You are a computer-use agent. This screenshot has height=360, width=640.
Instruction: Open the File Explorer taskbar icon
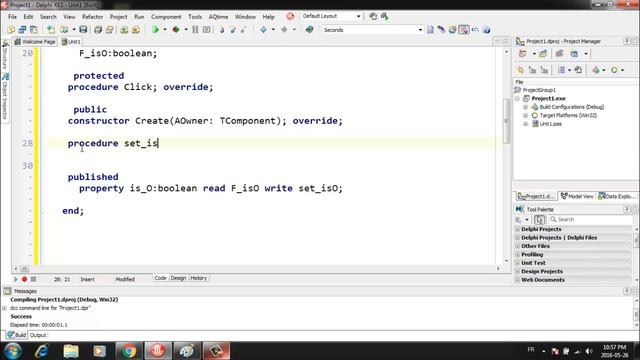pos(71,351)
